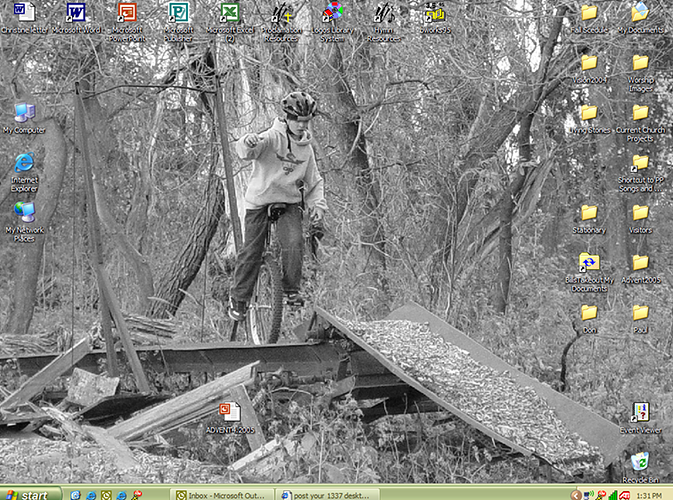
Task: Open the Advent2005 folder
Action: tap(640, 269)
